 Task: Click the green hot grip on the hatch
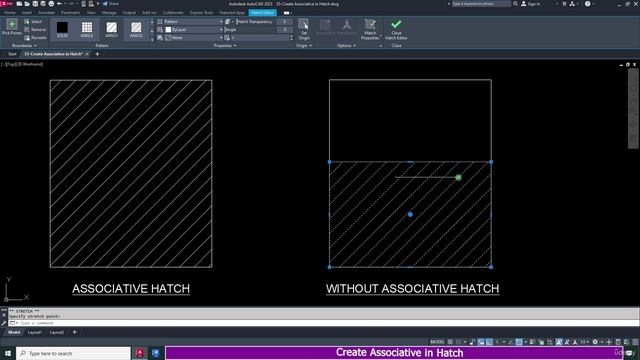click(458, 177)
